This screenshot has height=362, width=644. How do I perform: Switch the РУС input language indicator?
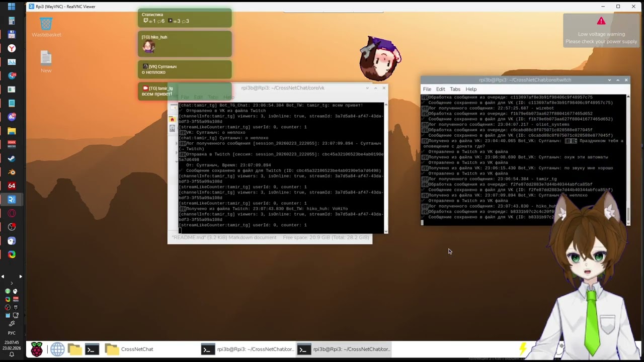point(12,333)
